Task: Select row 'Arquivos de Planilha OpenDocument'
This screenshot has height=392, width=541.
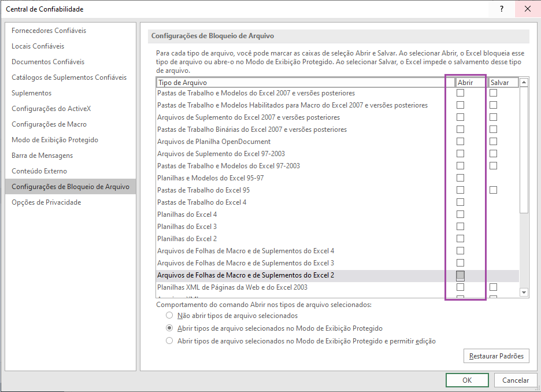Action: click(x=338, y=142)
